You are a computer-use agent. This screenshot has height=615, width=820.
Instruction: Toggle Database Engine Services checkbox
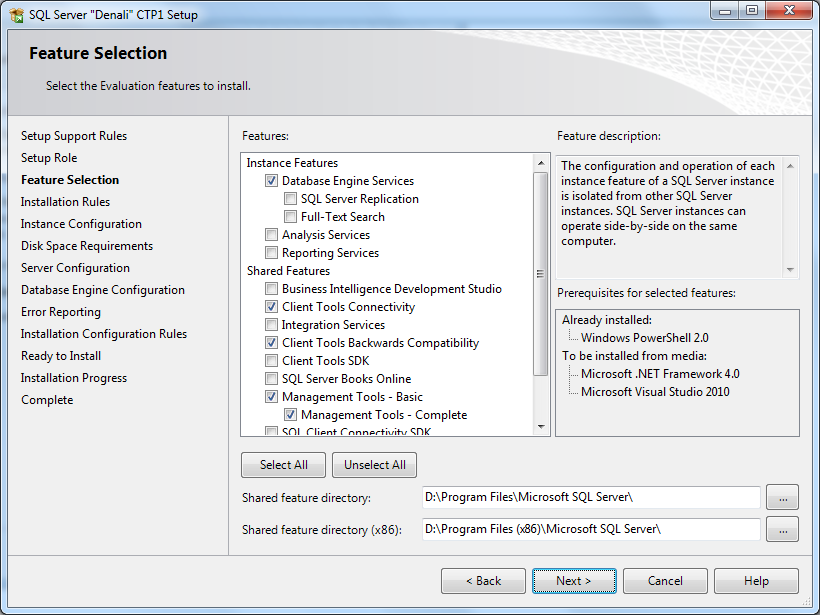(271, 181)
